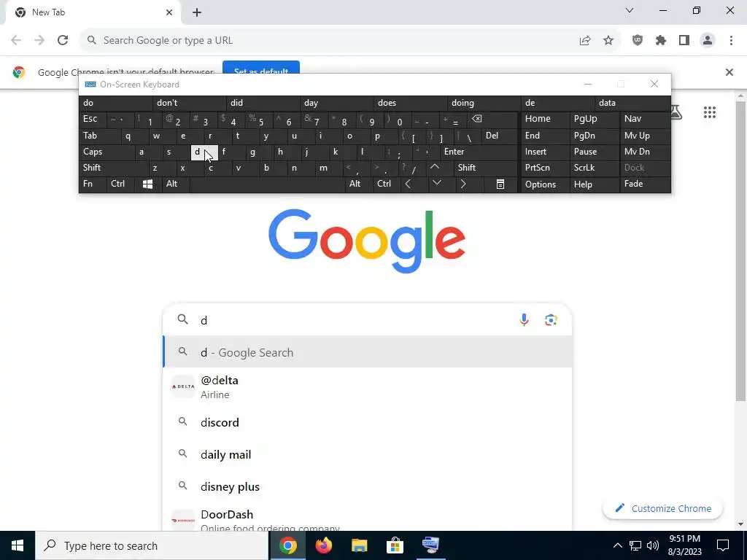
Task: Open the Chrome side panel icon
Action: click(684, 41)
